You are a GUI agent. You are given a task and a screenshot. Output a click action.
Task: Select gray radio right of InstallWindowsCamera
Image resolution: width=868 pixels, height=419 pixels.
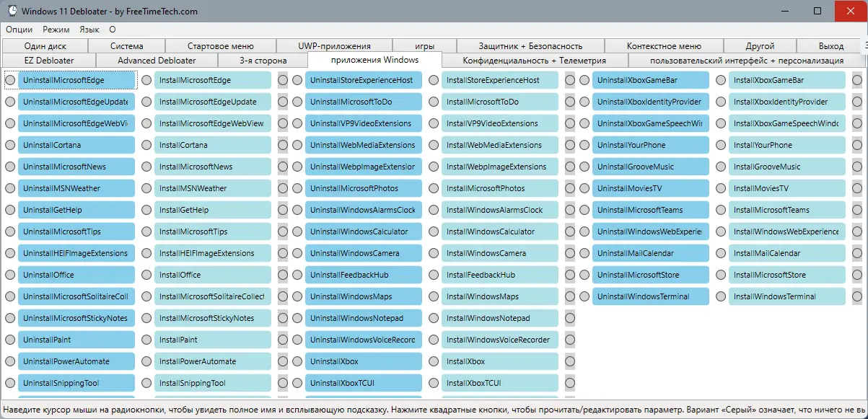coord(570,253)
